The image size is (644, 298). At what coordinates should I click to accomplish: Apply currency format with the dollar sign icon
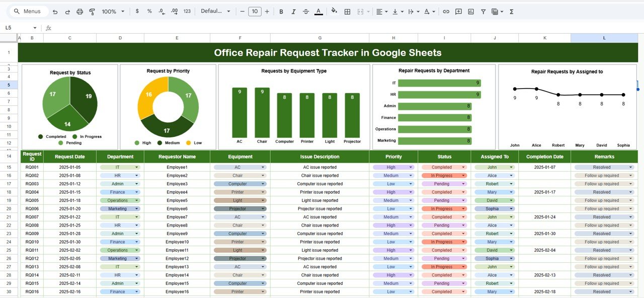(137, 11)
